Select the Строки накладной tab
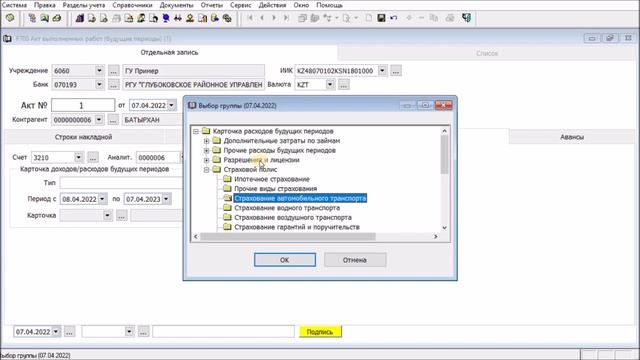 tap(83, 137)
